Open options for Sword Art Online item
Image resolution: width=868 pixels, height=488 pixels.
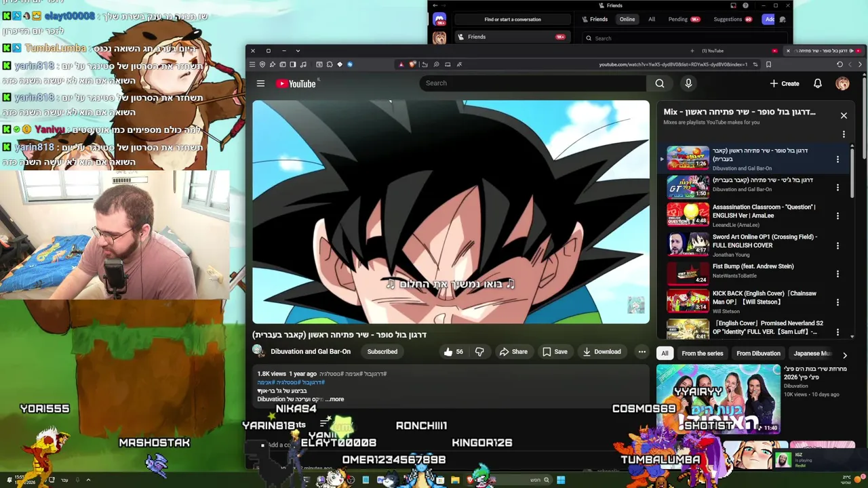pos(838,245)
